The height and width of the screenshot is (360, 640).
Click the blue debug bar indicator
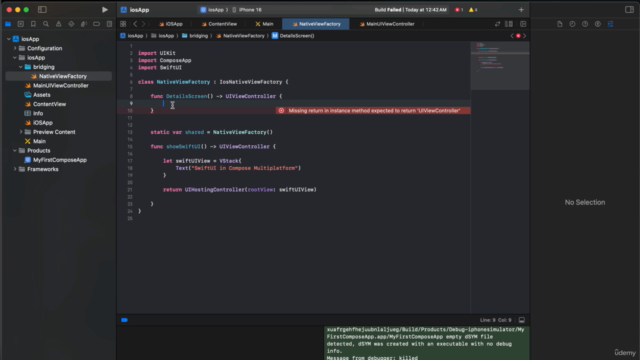coord(124,320)
